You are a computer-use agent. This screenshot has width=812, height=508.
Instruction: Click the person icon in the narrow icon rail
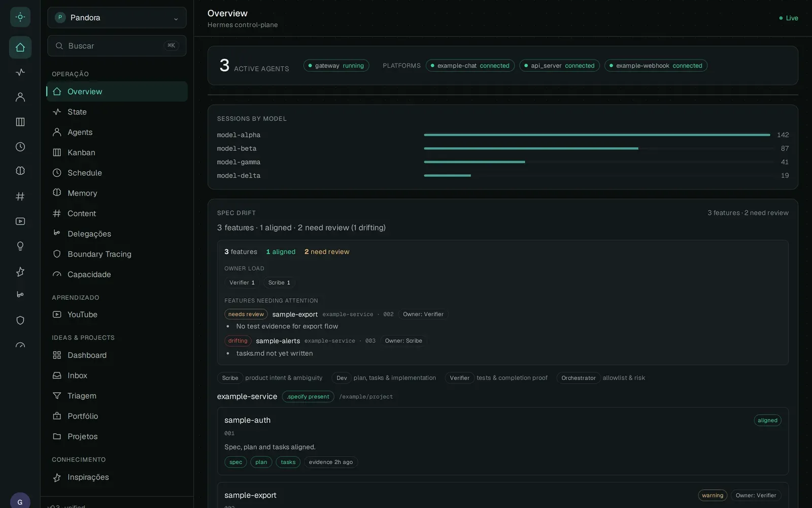click(20, 97)
